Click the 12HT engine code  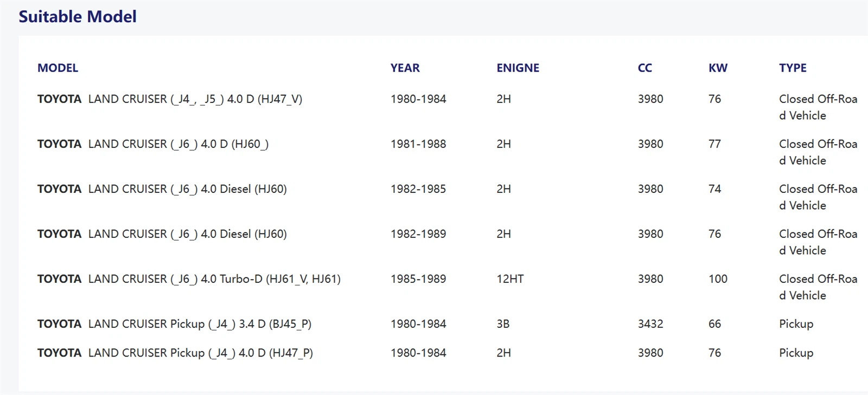[510, 279]
